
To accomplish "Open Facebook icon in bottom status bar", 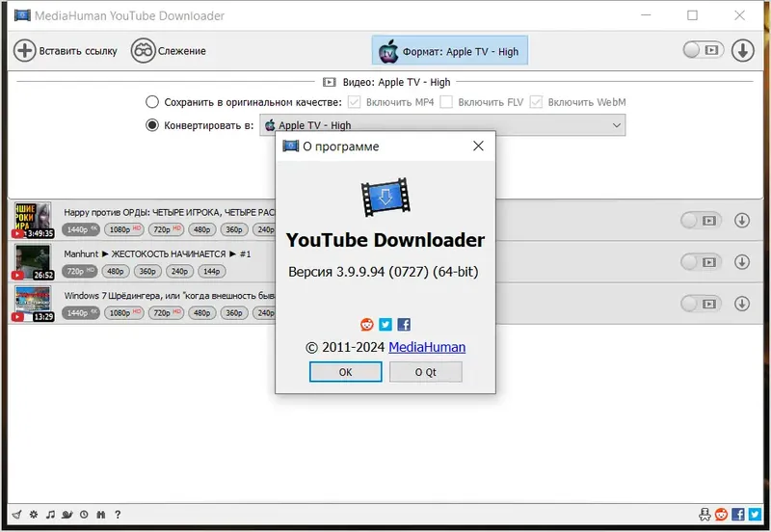I will [738, 515].
